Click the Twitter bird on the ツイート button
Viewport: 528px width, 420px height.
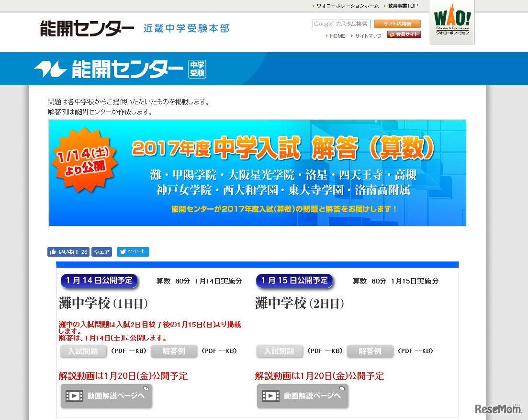click(124, 251)
